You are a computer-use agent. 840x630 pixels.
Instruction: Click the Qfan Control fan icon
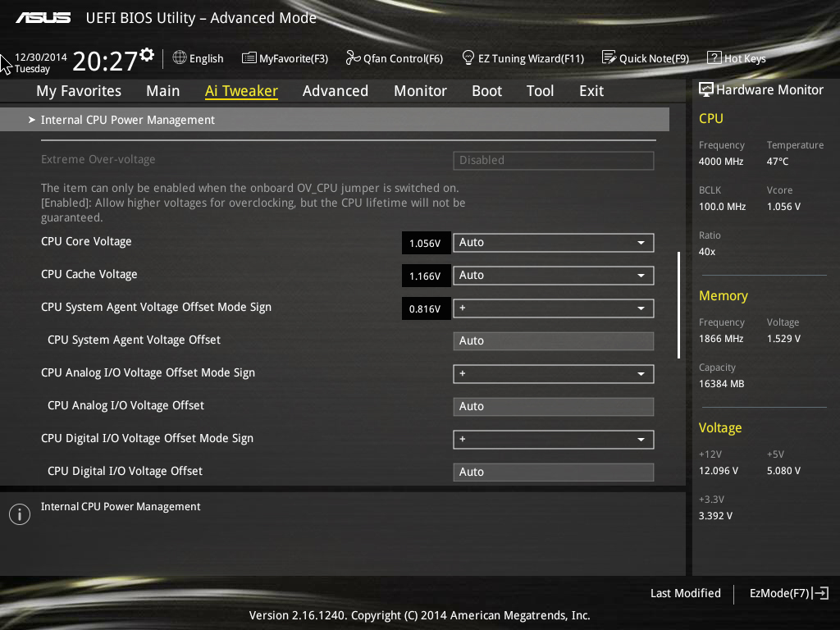[353, 57]
